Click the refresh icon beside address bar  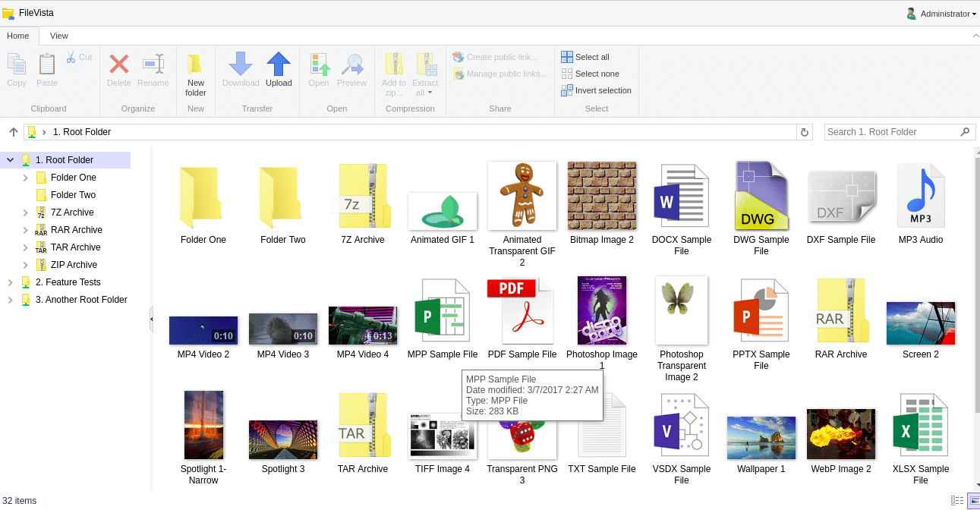(x=805, y=132)
